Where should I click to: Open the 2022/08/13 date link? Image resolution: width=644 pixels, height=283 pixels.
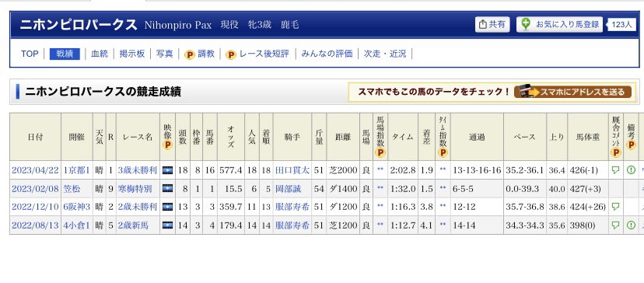tap(35, 225)
